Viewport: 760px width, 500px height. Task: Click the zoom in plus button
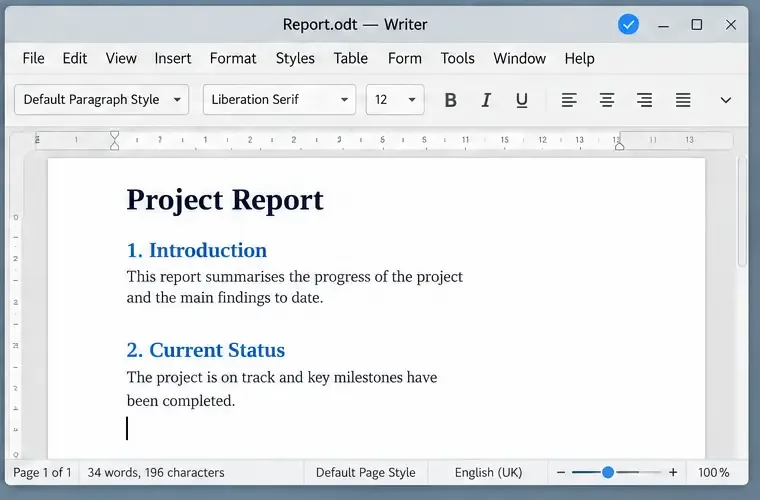pos(673,472)
